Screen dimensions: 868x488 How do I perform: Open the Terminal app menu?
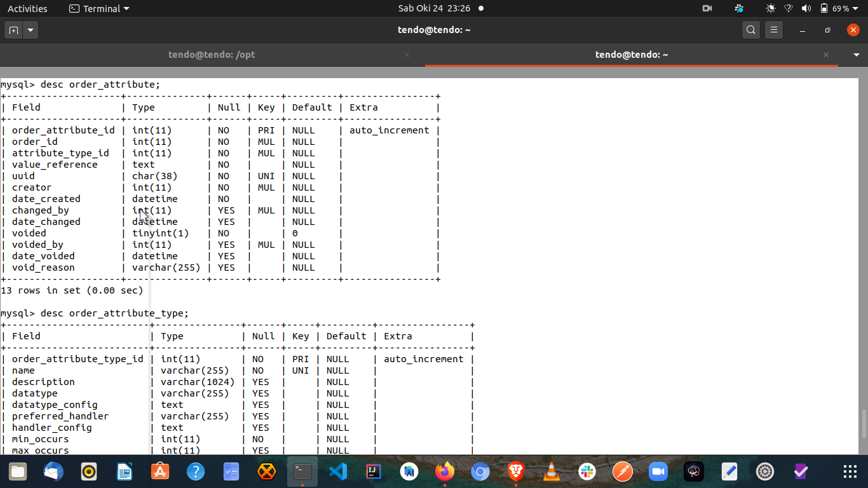click(99, 9)
